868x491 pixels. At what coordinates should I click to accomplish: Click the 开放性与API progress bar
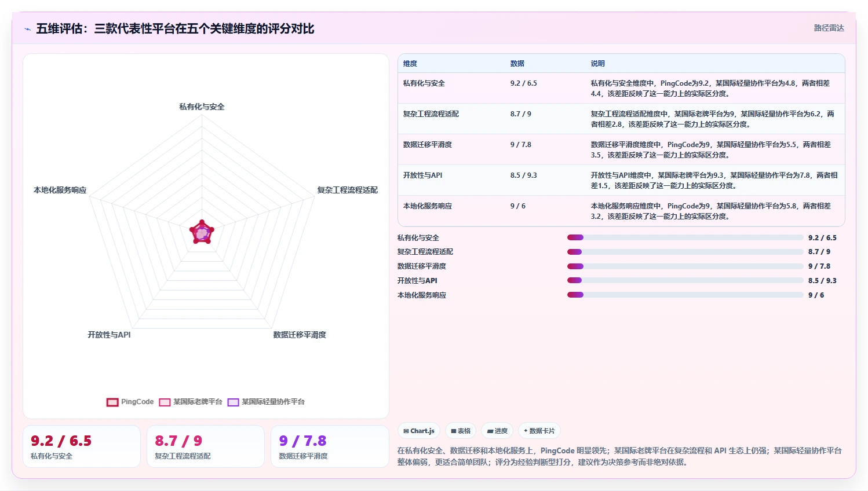685,280
